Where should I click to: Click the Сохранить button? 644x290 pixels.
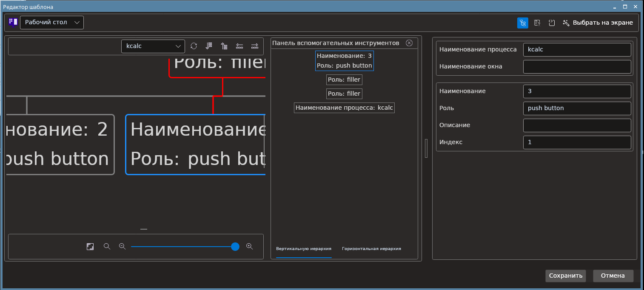coord(566,276)
